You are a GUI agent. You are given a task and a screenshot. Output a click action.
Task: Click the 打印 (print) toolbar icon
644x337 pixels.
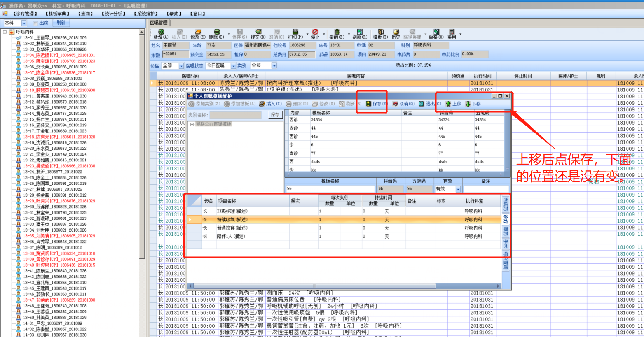pyautogui.click(x=295, y=32)
